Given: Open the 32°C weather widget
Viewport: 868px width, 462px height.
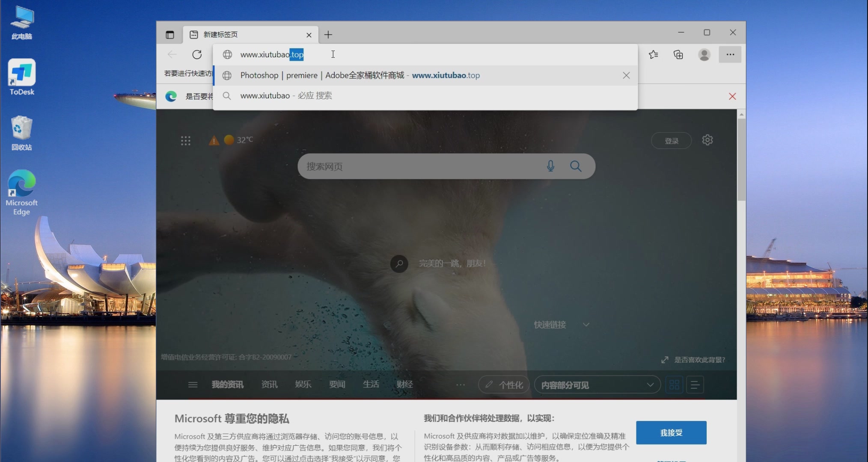Looking at the screenshot, I should pos(239,139).
